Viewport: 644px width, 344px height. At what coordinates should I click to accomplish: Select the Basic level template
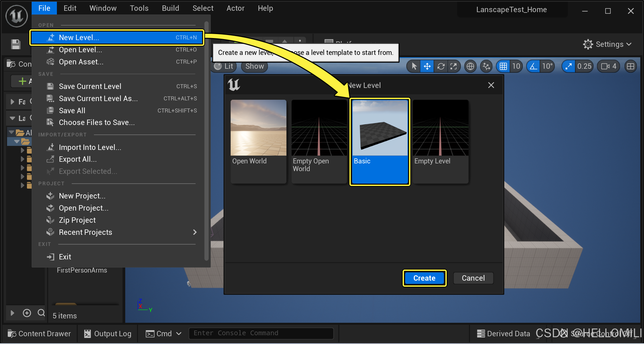tap(380, 142)
